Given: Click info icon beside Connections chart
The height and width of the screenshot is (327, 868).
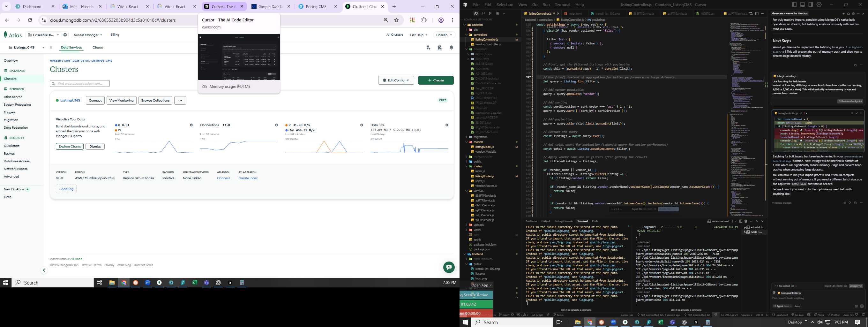Looking at the screenshot, I should (x=276, y=125).
